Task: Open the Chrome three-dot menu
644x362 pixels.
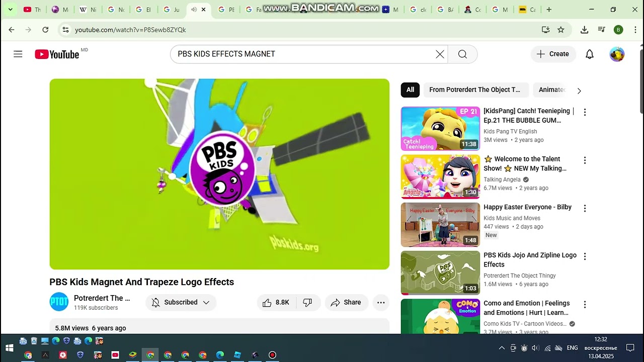Action: pos(634,30)
